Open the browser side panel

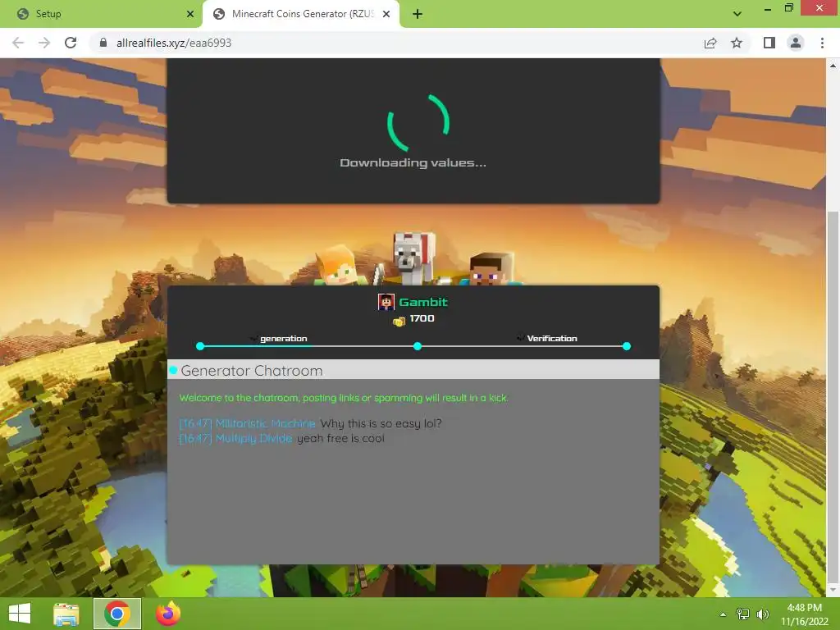tap(769, 43)
